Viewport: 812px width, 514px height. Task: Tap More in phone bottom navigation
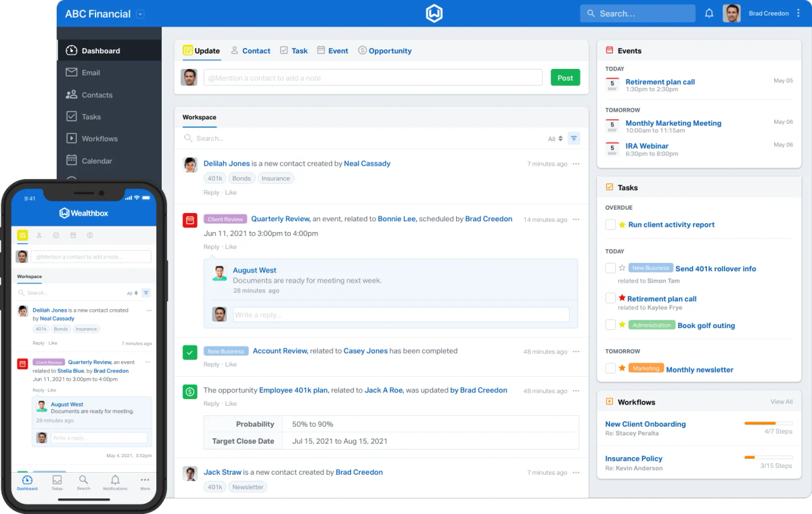coord(145,482)
